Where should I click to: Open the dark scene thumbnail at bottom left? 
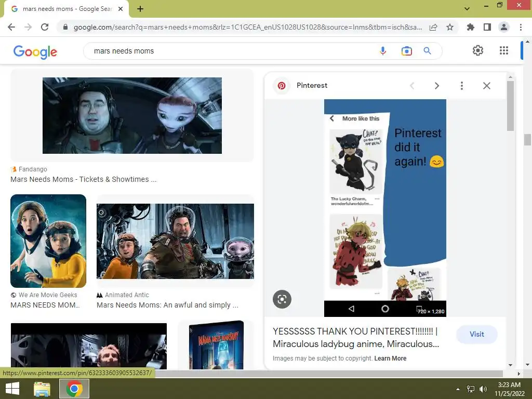[x=89, y=346]
